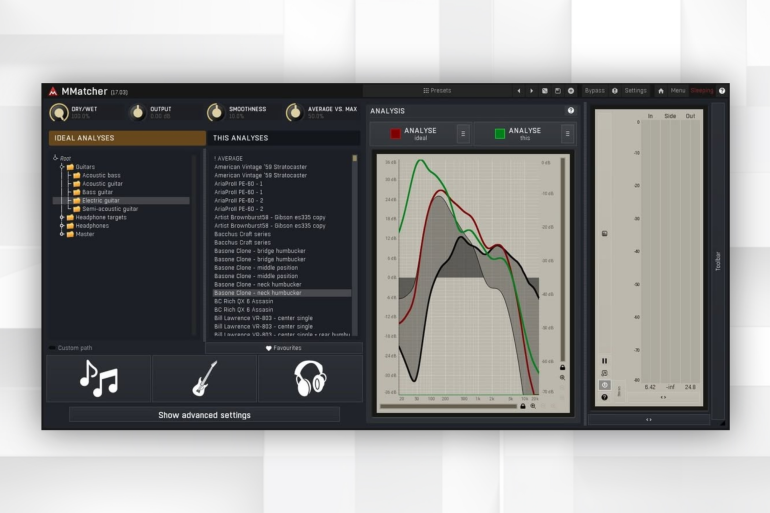Open the Menu item in title bar
Viewport: 770px width, 513px height.
(x=678, y=91)
